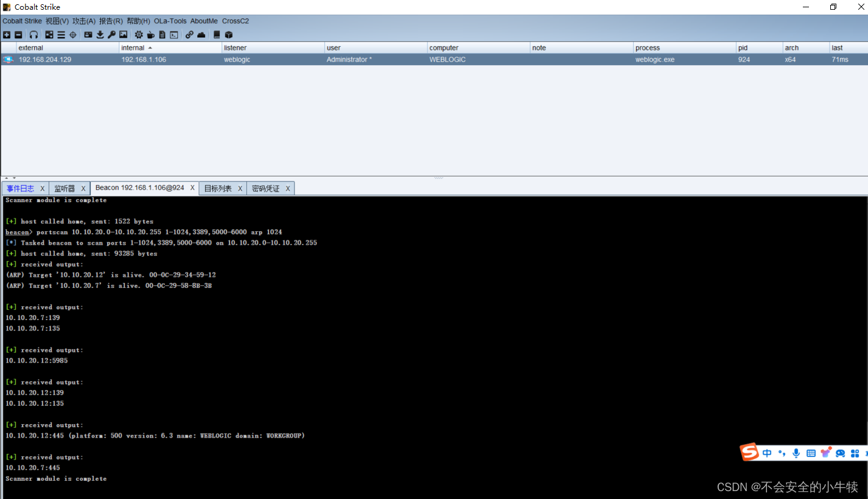The width and height of the screenshot is (868, 499).
Task: Click the chain link host file icon
Action: (x=189, y=35)
